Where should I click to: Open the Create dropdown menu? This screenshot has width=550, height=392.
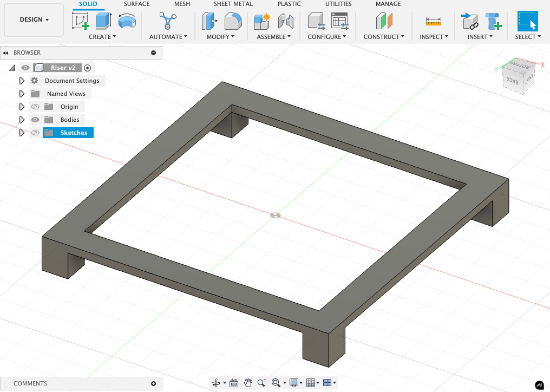(x=102, y=37)
